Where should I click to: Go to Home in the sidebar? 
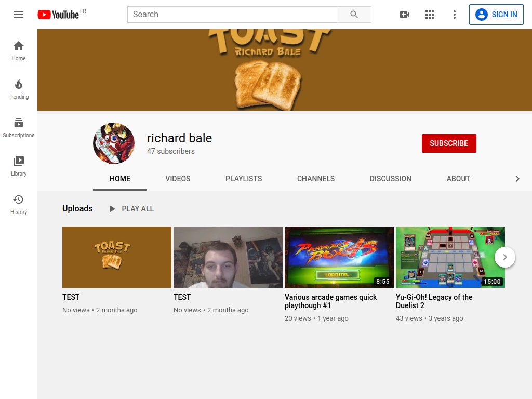19,51
